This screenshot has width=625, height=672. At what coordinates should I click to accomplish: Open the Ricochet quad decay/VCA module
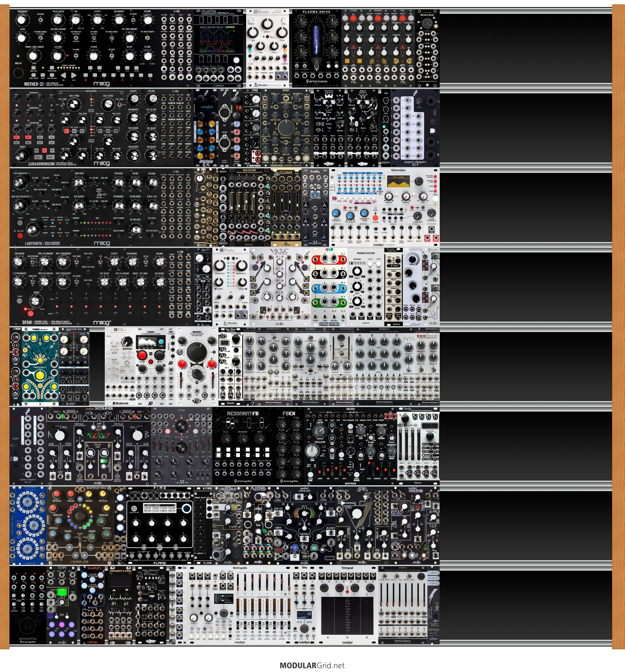(249, 208)
